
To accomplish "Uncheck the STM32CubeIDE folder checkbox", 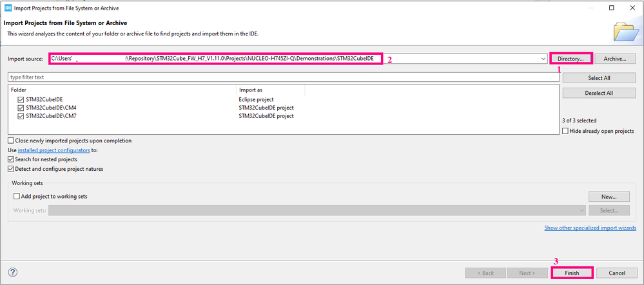I will coord(21,99).
